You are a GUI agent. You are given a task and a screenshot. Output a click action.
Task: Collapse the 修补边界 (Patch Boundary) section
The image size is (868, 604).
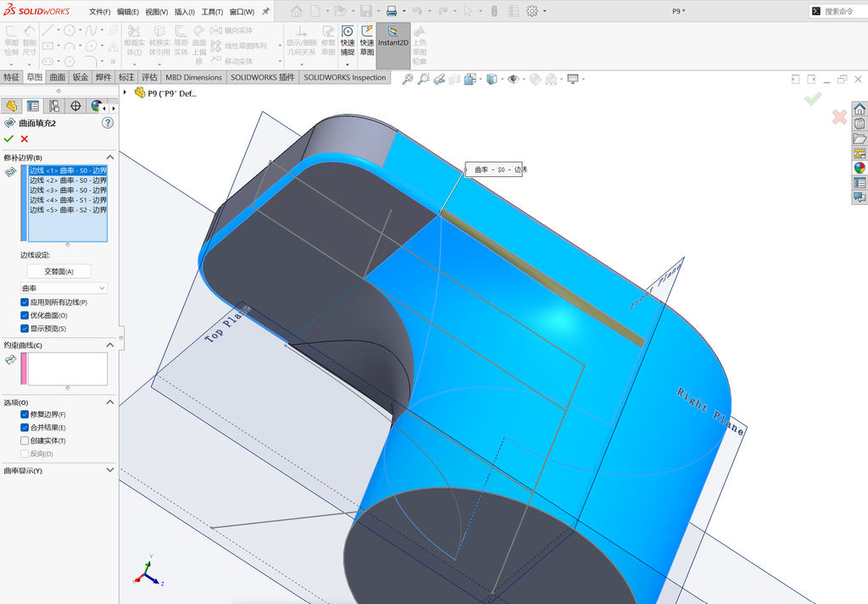click(109, 158)
